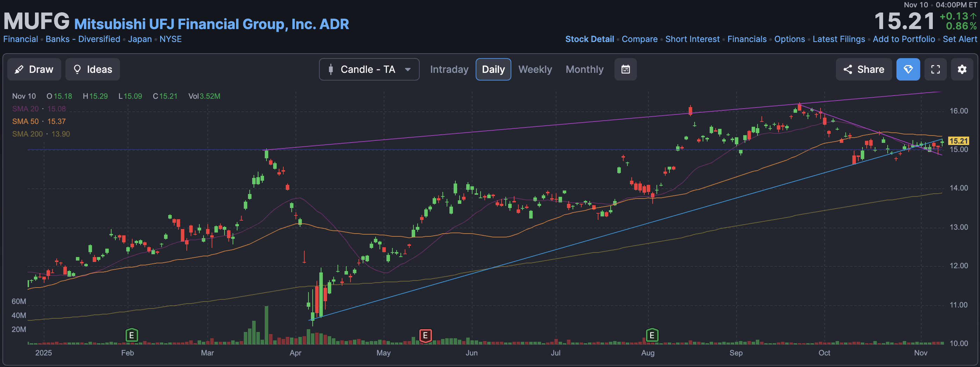Image resolution: width=980 pixels, height=367 pixels.
Task: Open the NYSE exchange link
Action: click(x=170, y=39)
